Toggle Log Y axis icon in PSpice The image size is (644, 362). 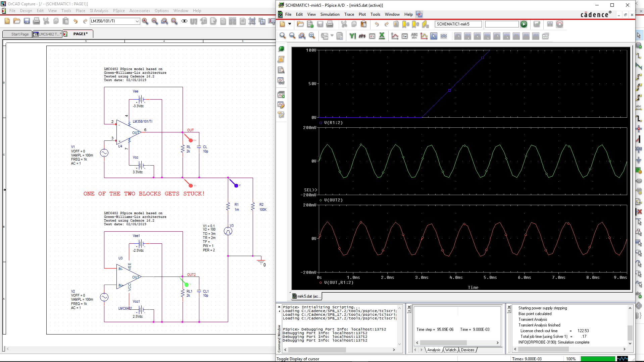tap(353, 36)
